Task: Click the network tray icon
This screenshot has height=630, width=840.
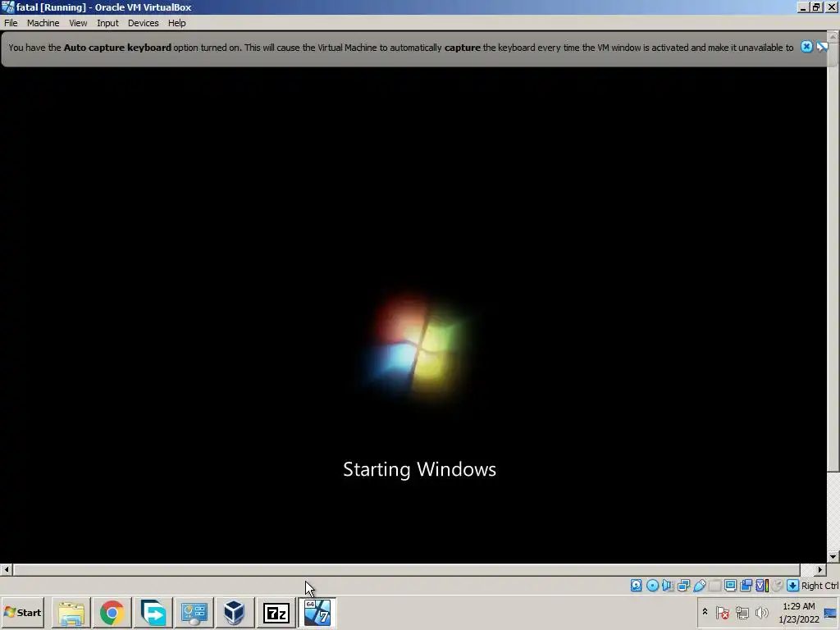Action: (742, 612)
